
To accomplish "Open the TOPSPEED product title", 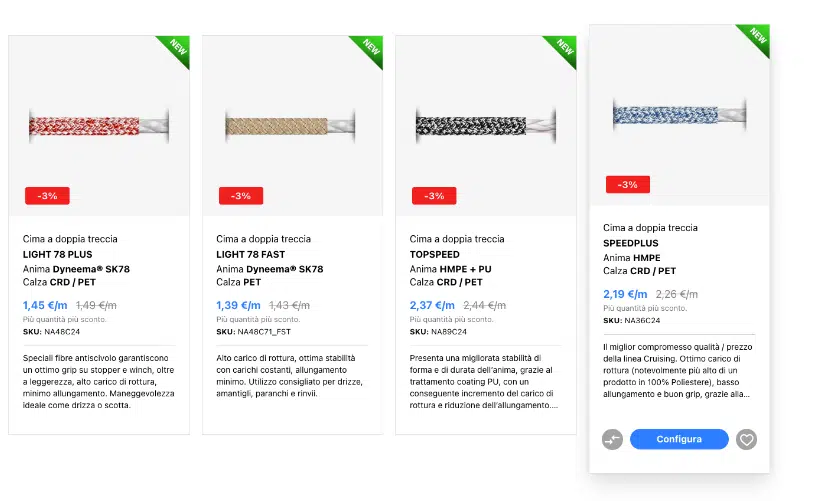I will coord(435,254).
